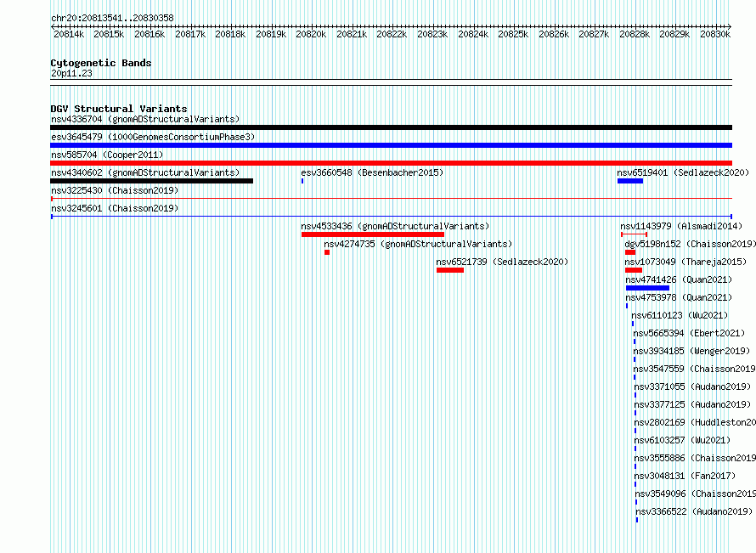Select the red nsv585704 variant bar
Viewport: 756px width, 553px height.
[391, 163]
